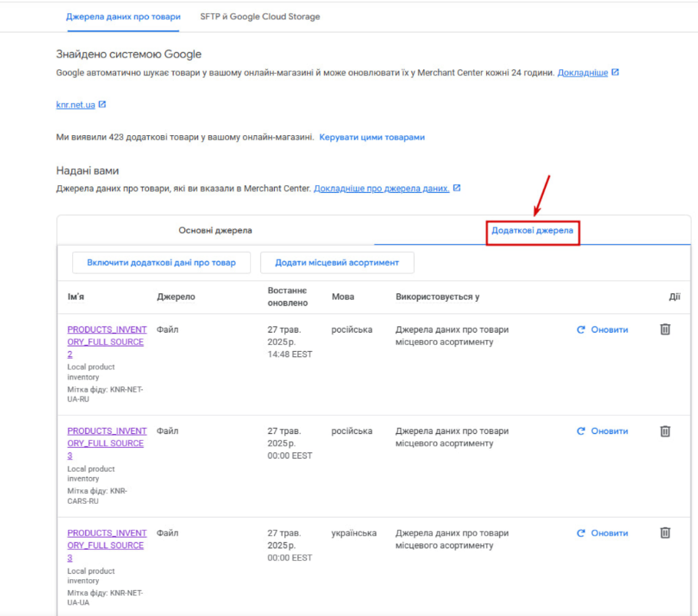Click 'Знайдено системою Google' heading
The height and width of the screenshot is (616, 698).
(x=129, y=55)
